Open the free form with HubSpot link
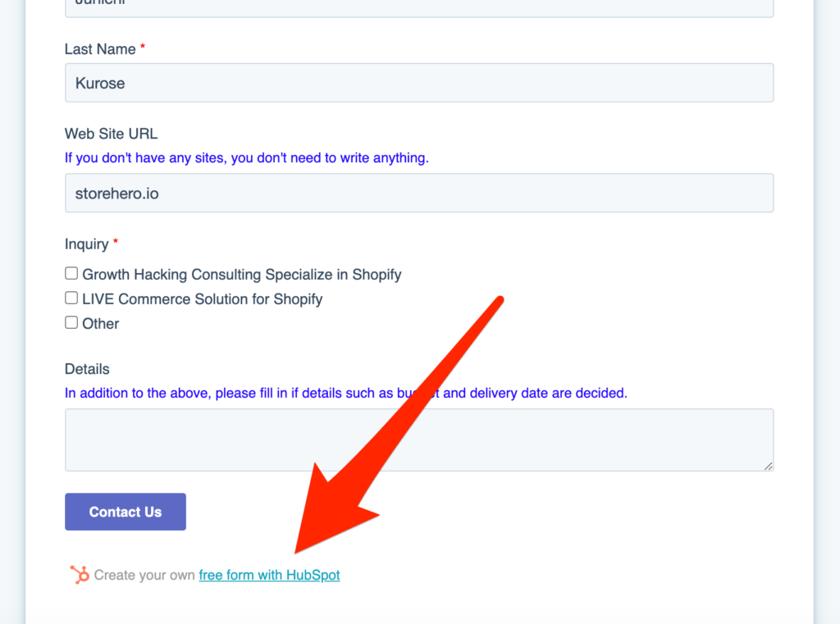This screenshot has height=624, width=840. click(269, 576)
